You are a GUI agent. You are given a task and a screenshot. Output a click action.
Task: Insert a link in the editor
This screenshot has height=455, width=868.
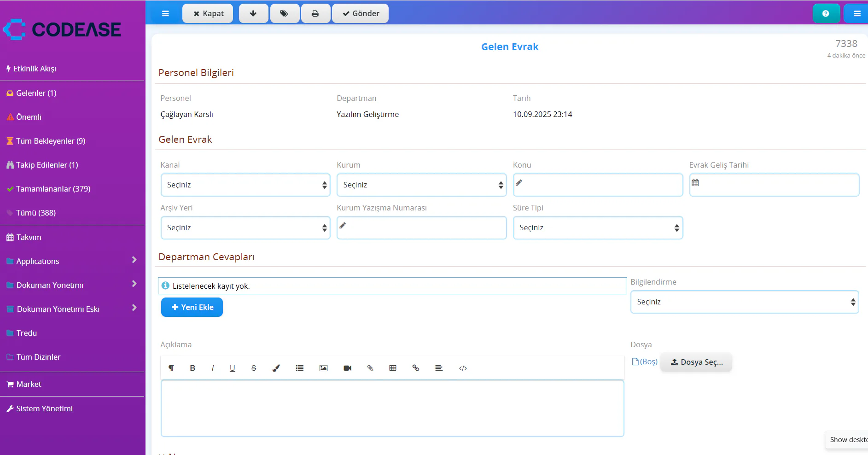(416, 368)
